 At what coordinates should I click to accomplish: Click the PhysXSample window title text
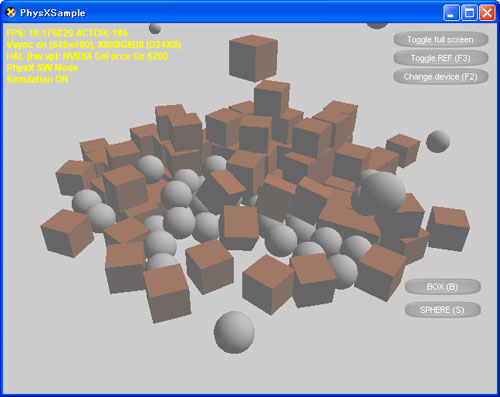pos(53,13)
